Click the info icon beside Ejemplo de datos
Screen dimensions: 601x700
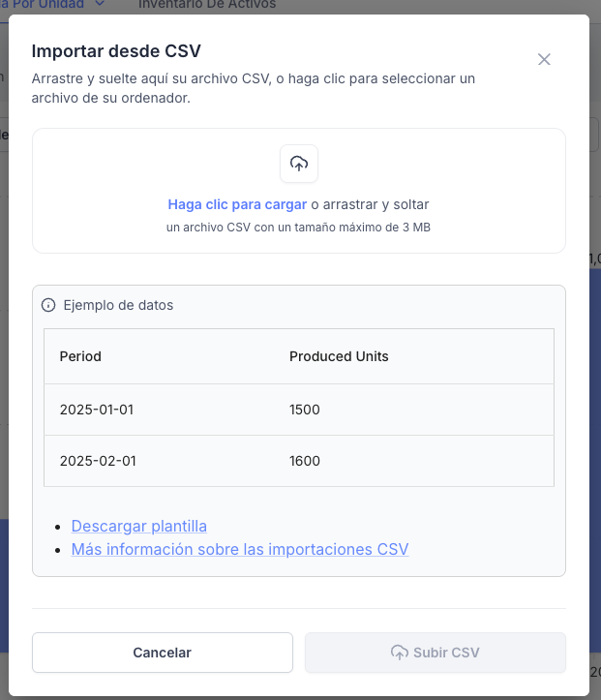tap(48, 305)
